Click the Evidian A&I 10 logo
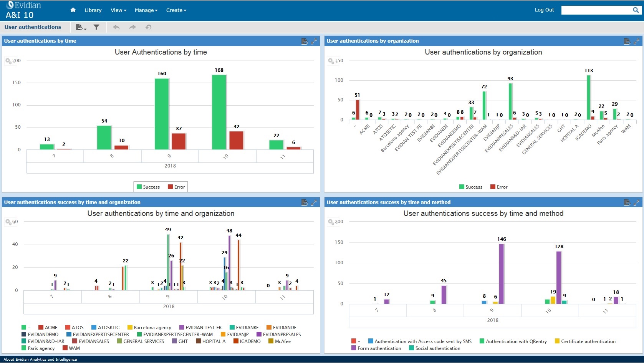Image resolution: width=644 pixels, height=363 pixels. tap(23, 10)
